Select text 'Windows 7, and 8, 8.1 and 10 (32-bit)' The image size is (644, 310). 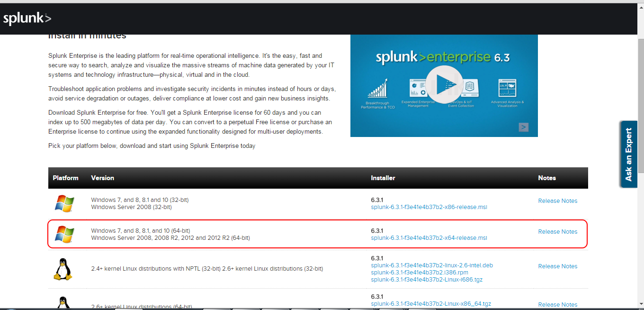[x=140, y=200]
